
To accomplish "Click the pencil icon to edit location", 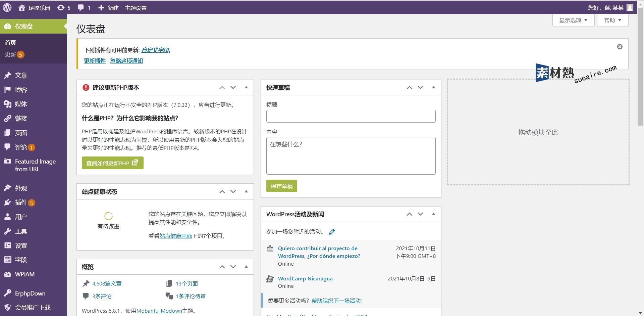I will (332, 232).
